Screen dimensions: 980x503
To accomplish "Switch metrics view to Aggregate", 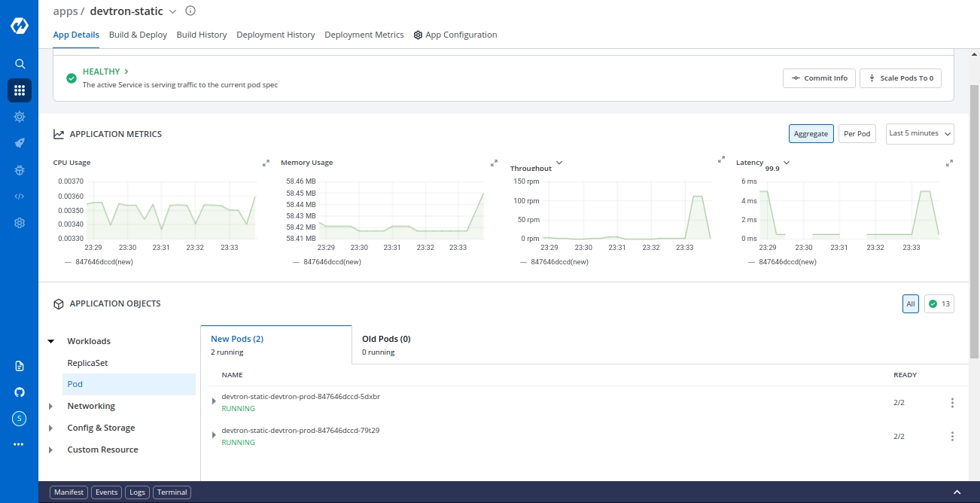I will [811, 134].
